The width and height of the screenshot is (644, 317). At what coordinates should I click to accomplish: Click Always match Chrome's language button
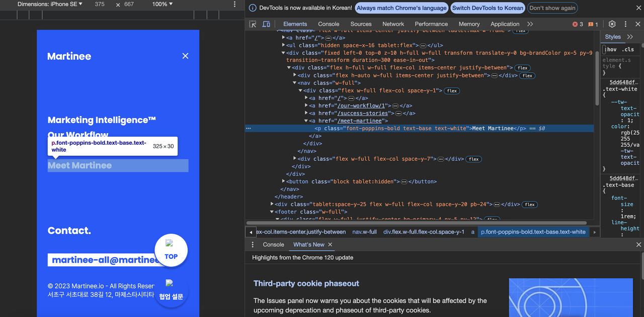tap(401, 8)
